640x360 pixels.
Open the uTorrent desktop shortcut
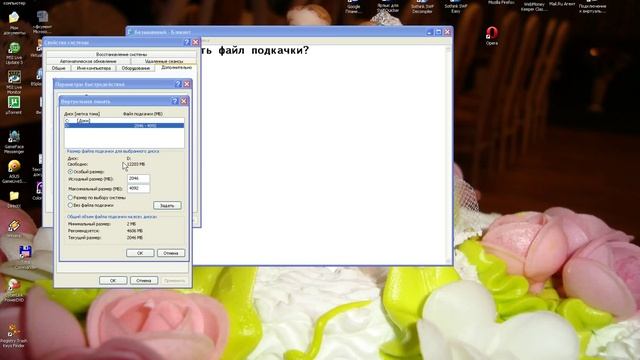[x=13, y=105]
